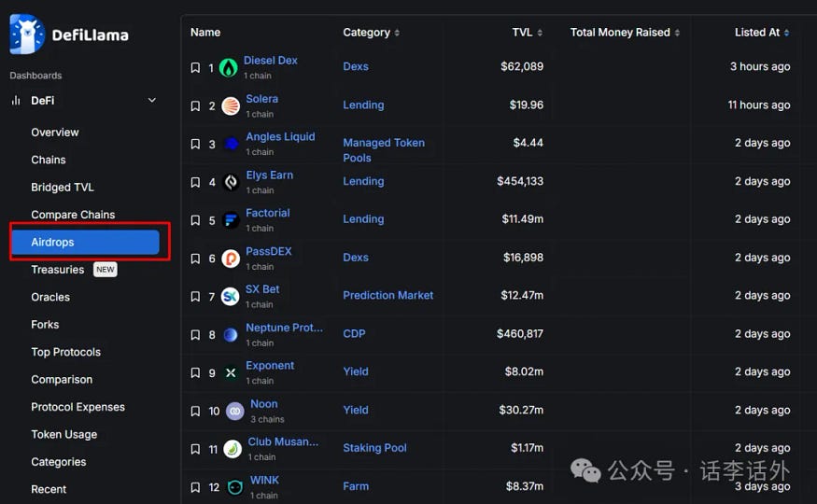Click the Name column header
This screenshot has height=504, width=817.
pyautogui.click(x=205, y=33)
